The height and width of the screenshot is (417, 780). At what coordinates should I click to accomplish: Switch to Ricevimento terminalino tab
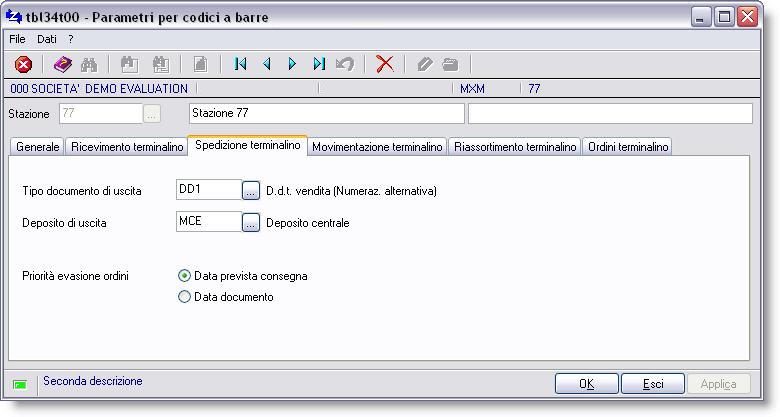127,147
